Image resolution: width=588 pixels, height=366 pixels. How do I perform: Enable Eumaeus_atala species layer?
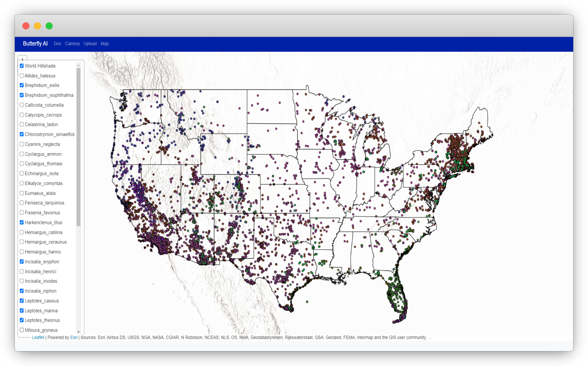tap(22, 193)
